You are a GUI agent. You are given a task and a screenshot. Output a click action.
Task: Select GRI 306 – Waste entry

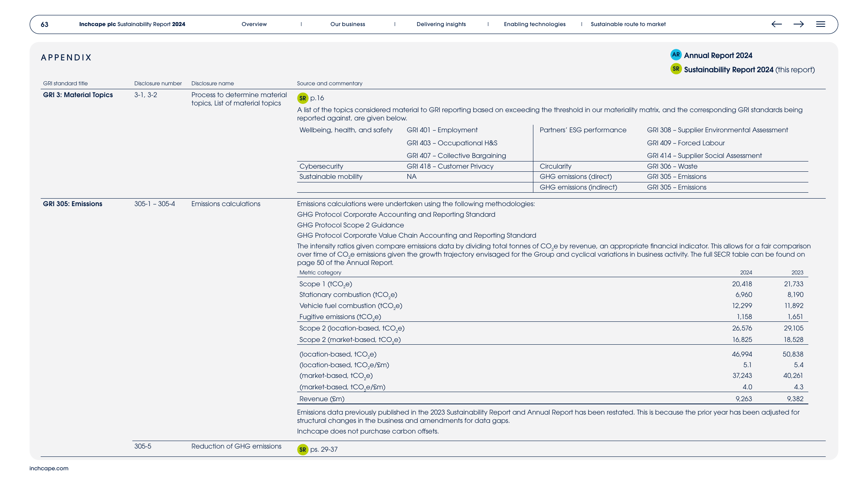(x=672, y=166)
